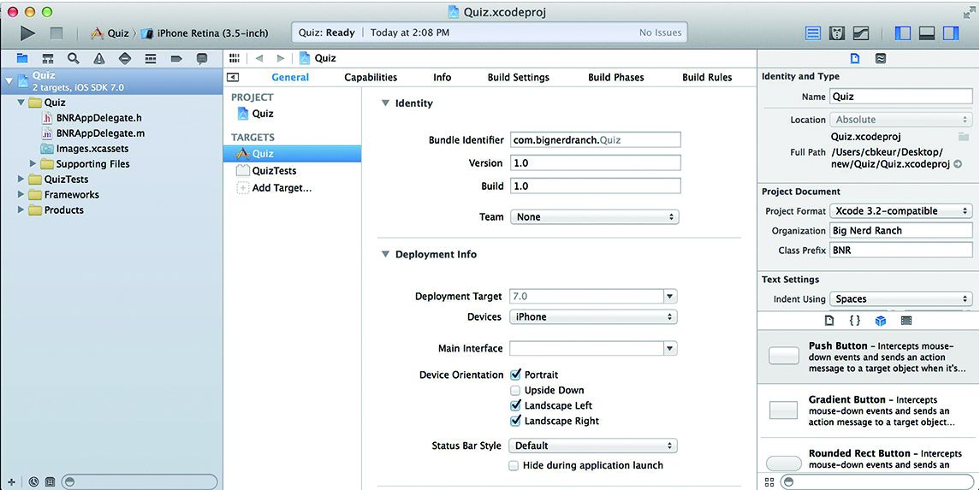Switch library to icon grid view

point(769,482)
